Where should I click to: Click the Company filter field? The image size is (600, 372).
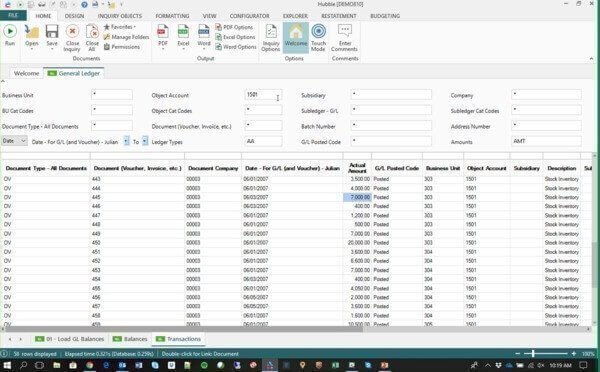coord(546,95)
